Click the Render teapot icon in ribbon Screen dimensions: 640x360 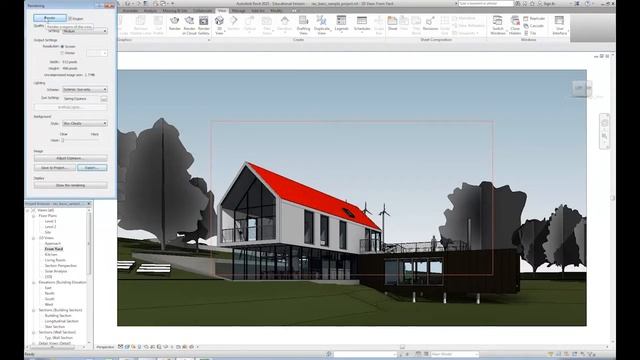[x=174, y=24]
